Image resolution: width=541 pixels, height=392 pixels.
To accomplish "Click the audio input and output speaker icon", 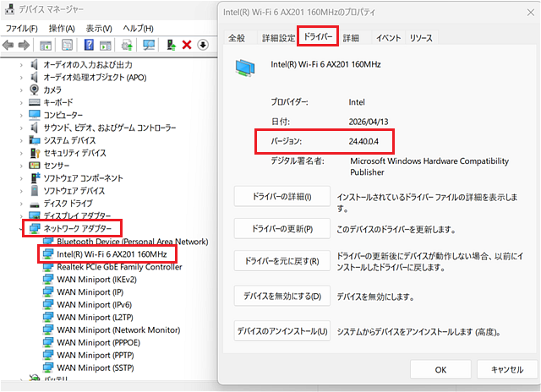I will 34,64.
